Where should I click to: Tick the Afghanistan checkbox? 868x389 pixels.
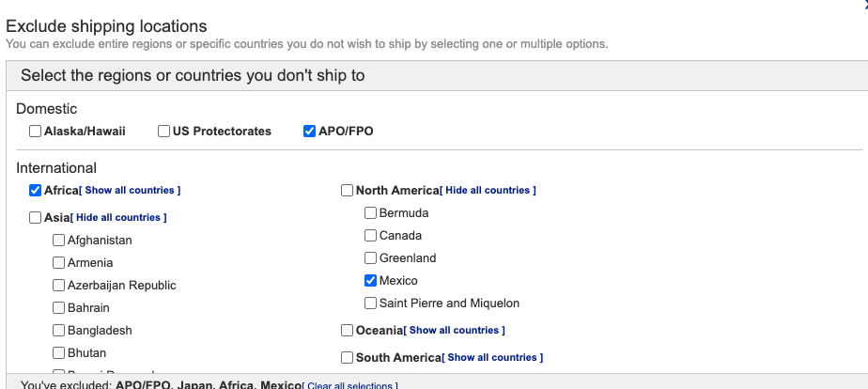pyautogui.click(x=58, y=241)
